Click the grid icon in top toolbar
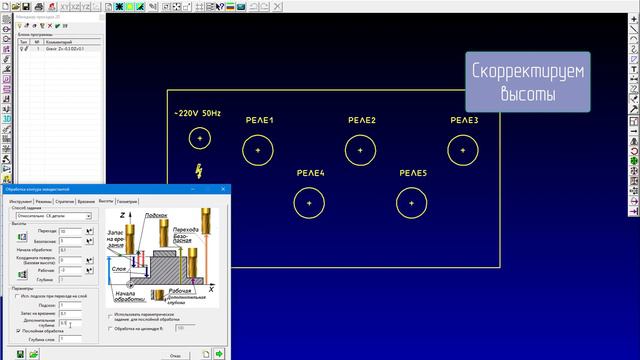This screenshot has height=360, width=640. (200, 7)
